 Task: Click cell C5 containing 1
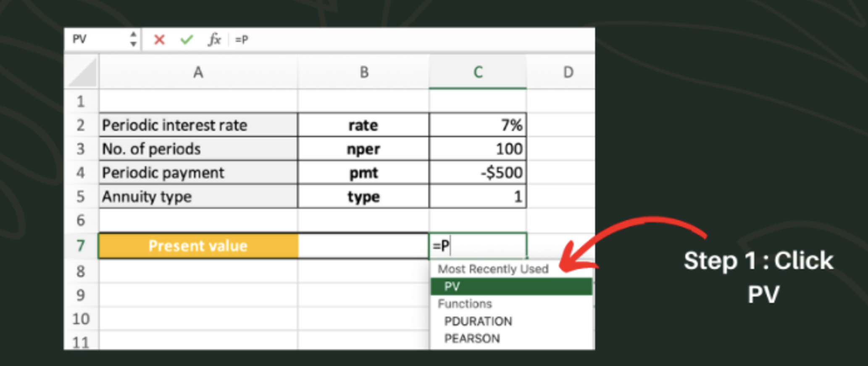pos(478,196)
